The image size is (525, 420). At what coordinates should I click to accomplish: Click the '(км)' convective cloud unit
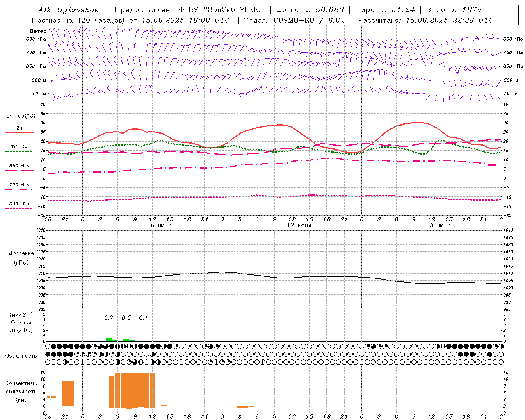point(21,399)
